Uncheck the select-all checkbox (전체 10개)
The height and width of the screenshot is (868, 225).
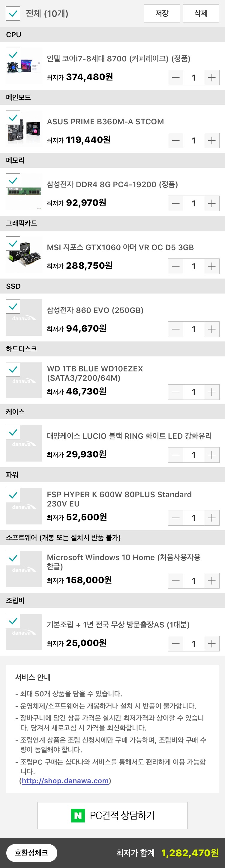pos(13,13)
